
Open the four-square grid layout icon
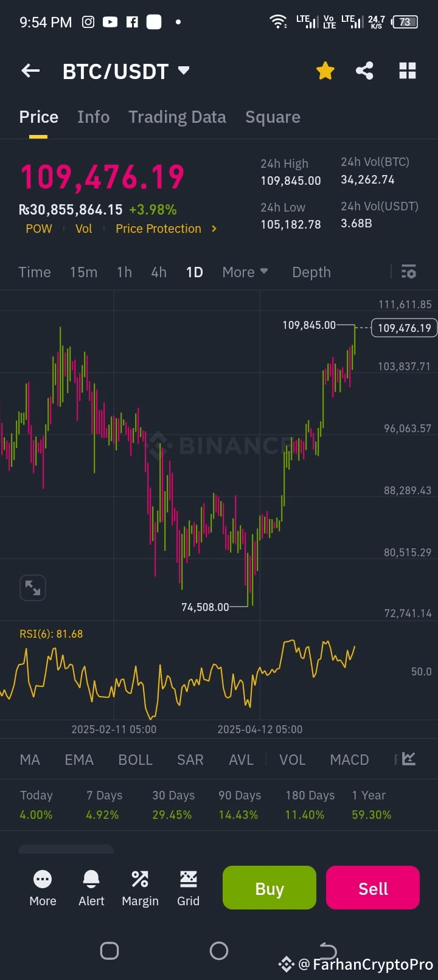[x=408, y=71]
